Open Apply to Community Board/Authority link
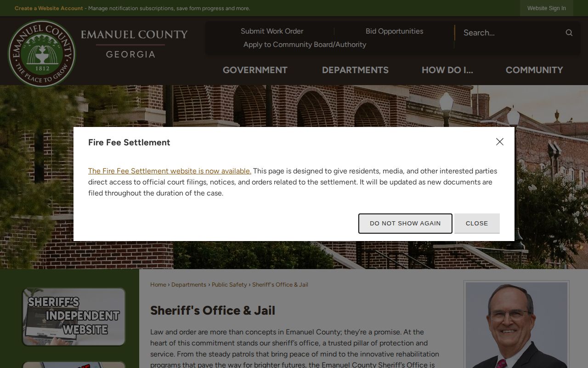 pyautogui.click(x=305, y=45)
